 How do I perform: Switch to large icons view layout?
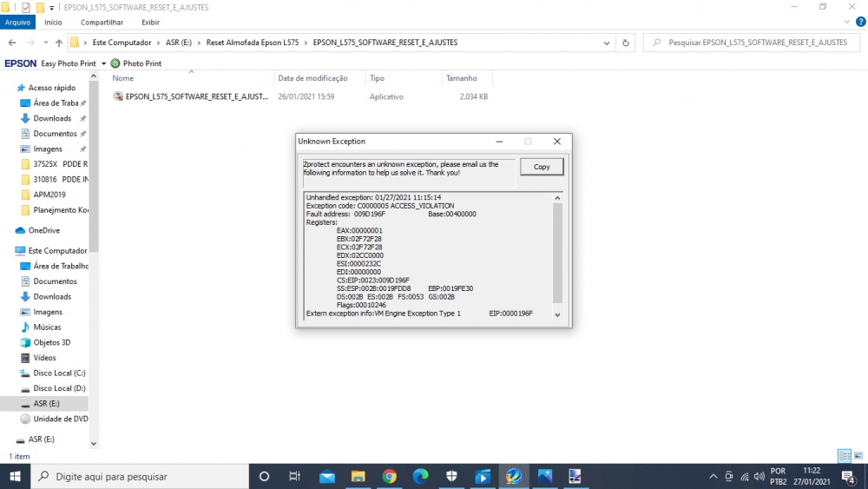(858, 456)
